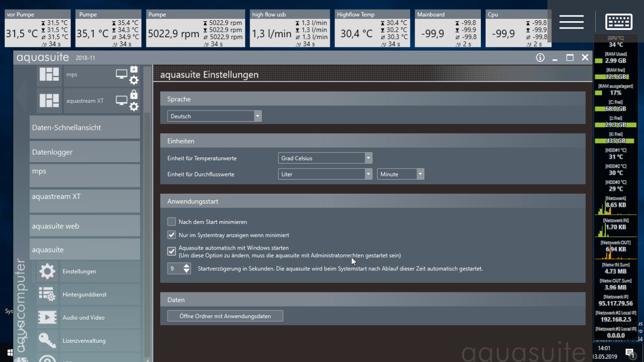This screenshot has width=644, height=362.
Task: Open the hamburger menu at the top right
Action: 572,22
